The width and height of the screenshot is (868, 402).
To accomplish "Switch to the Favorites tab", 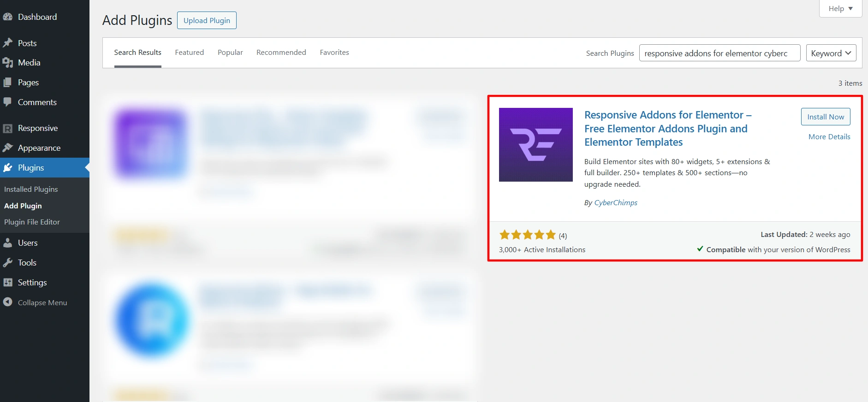I will pyautogui.click(x=334, y=53).
